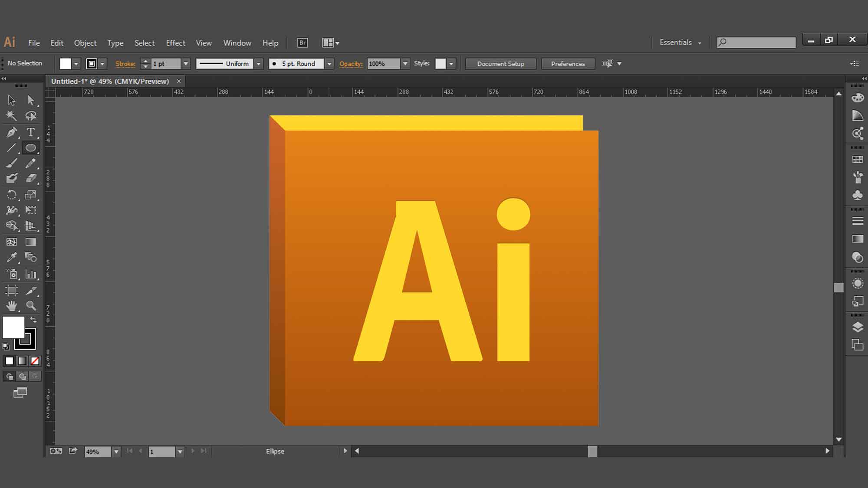Select the Line Segment tool
Viewport: 868px width, 488px height.
(12, 148)
